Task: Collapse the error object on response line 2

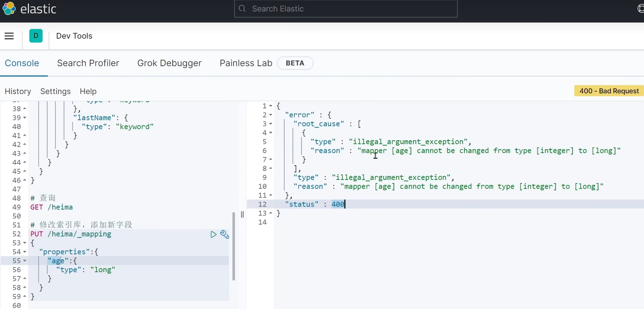Action: pos(271,115)
